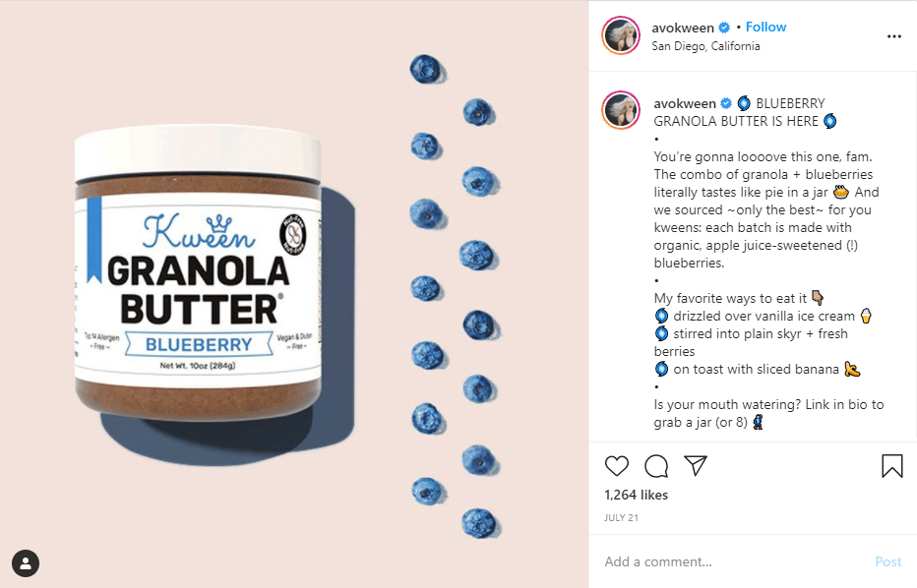Image resolution: width=917 pixels, height=588 pixels.
Task: Click the verified badge in the header
Action: [724, 28]
